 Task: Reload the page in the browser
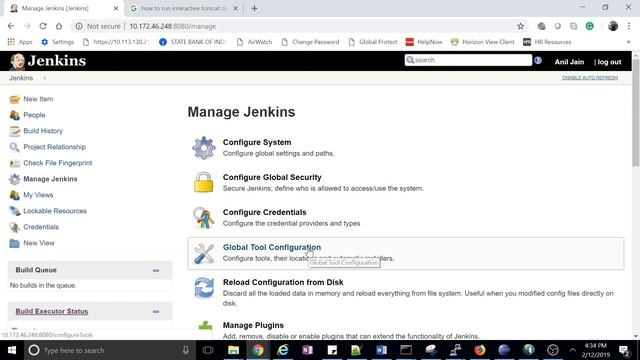coord(43,26)
